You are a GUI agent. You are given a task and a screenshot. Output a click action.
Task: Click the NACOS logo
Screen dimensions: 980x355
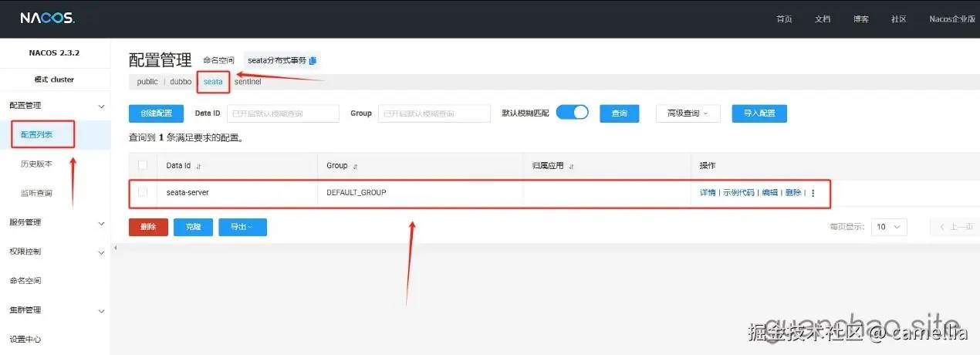click(48, 18)
